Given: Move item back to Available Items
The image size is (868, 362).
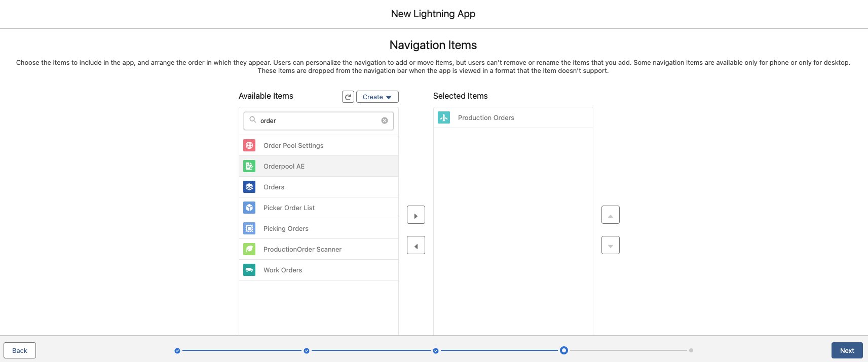Looking at the screenshot, I should point(416,245).
